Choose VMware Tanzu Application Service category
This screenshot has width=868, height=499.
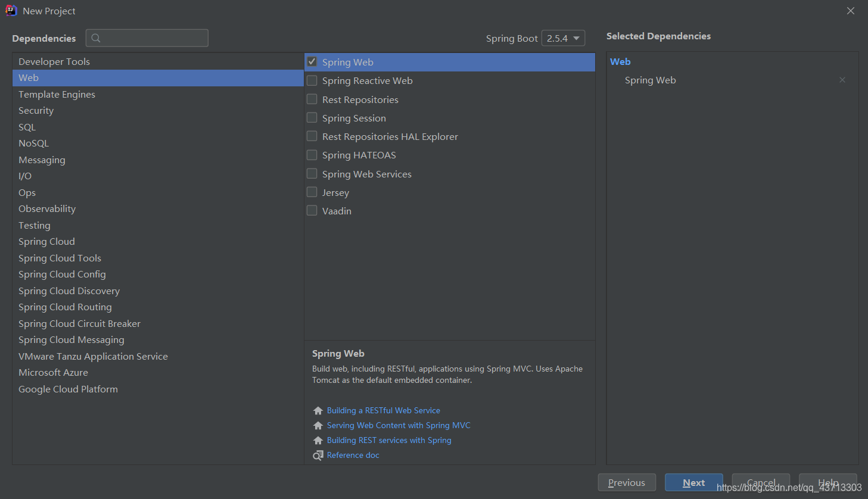[x=158, y=356]
